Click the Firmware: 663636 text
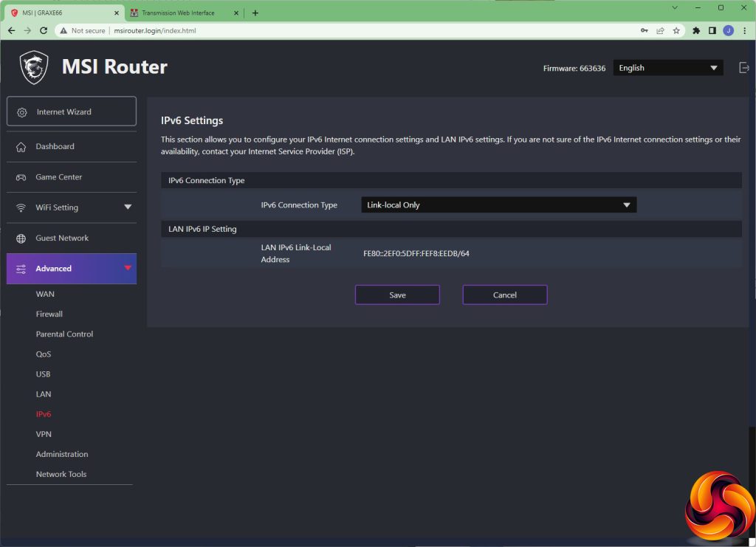 574,69
